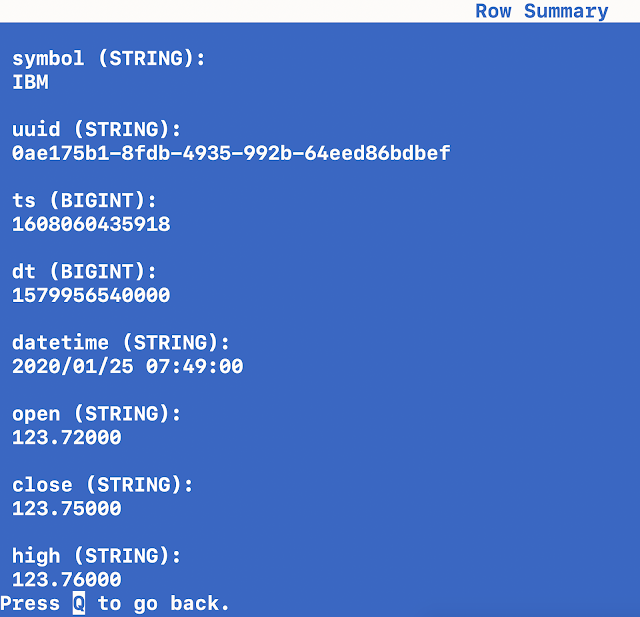Click the high (STRING) field label
This screenshot has width=640, height=617.
[x=97, y=556]
